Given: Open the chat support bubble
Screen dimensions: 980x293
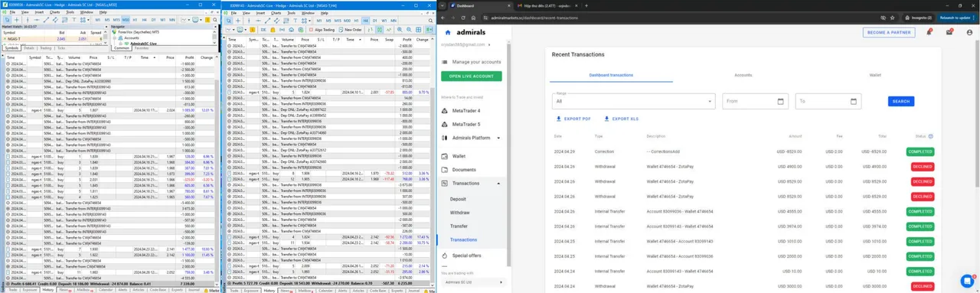Looking at the screenshot, I should (x=968, y=281).
